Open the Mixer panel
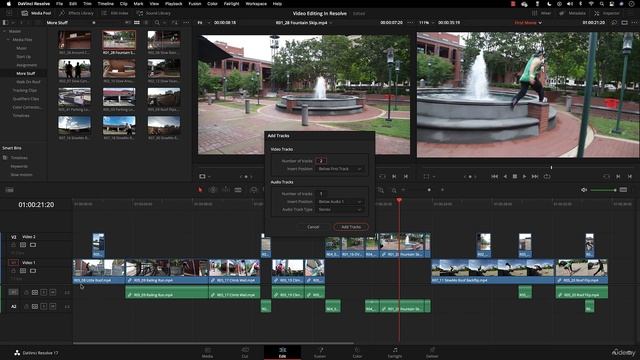 tap(542, 13)
